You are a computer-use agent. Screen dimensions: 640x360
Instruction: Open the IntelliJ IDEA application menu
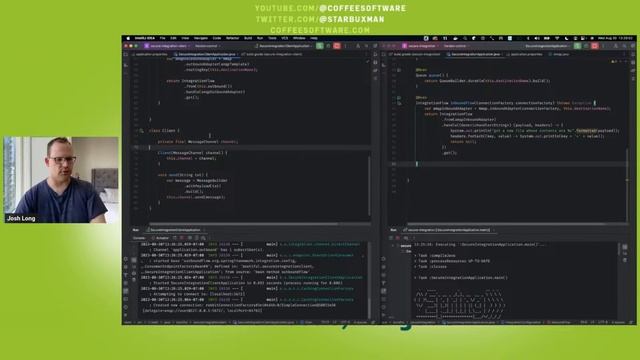pos(144,38)
